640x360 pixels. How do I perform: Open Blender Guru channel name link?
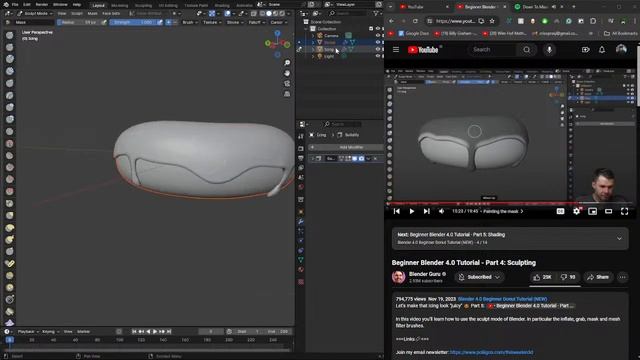pos(424,274)
